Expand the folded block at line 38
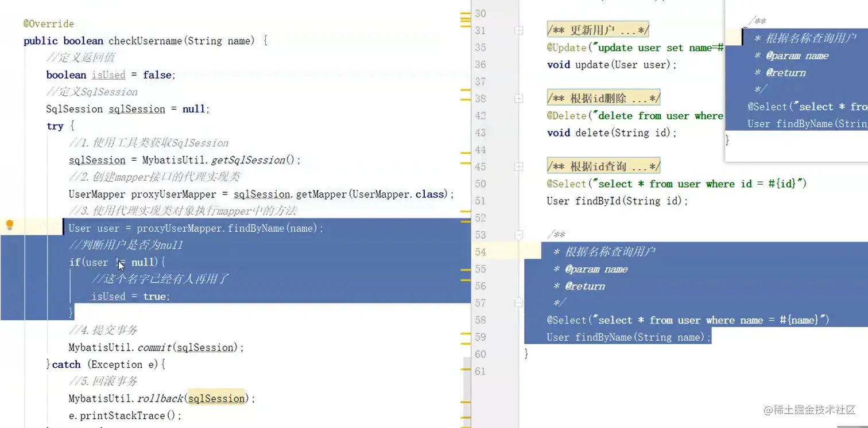 coord(519,99)
